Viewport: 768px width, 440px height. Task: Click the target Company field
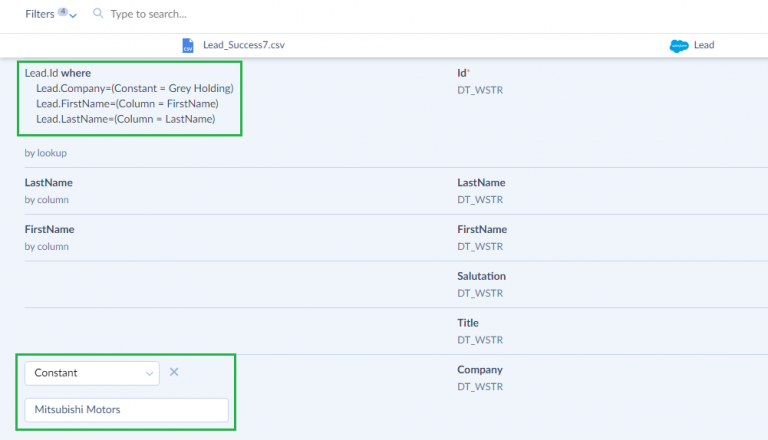point(480,370)
